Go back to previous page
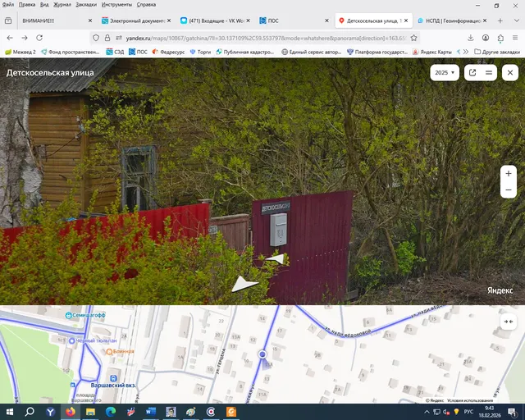525x420 pixels. (10, 38)
